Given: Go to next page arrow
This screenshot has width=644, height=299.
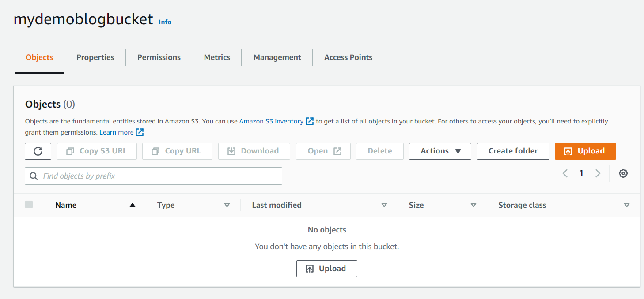Looking at the screenshot, I should 598,173.
